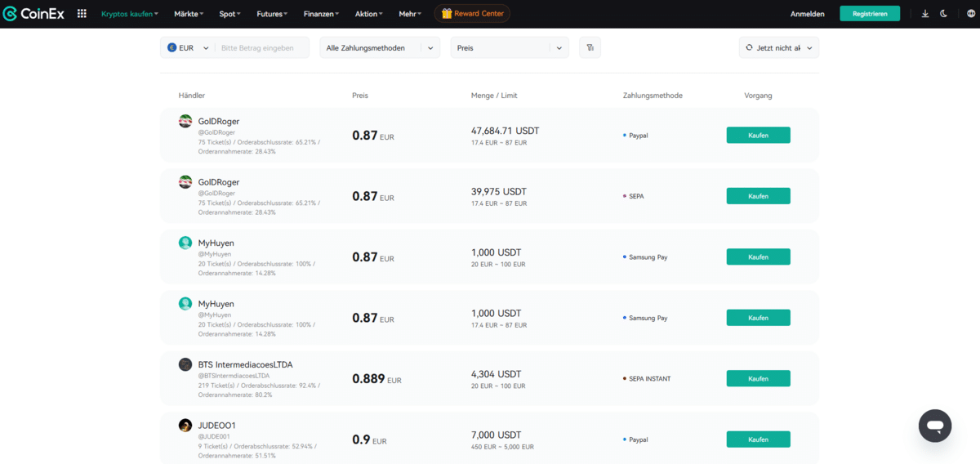Viewport: 980px width, 464px height.
Task: Click the refresh icon beside Jetzt nicht
Action: click(x=749, y=47)
